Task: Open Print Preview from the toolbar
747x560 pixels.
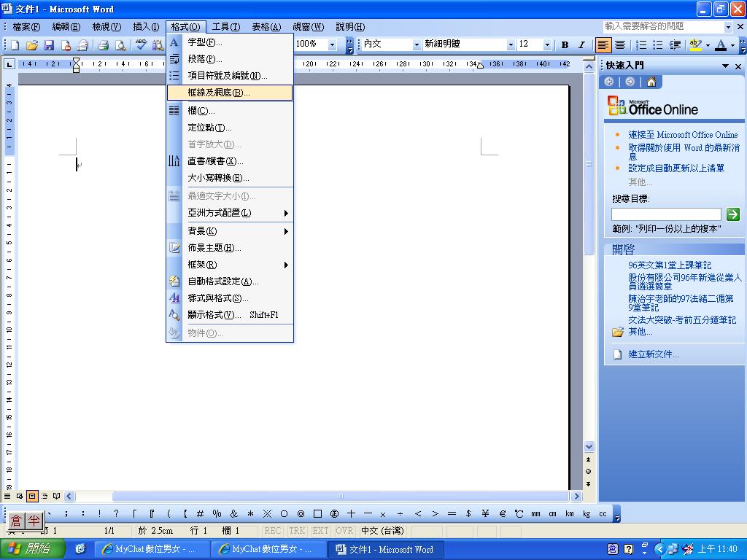Action: [120, 45]
